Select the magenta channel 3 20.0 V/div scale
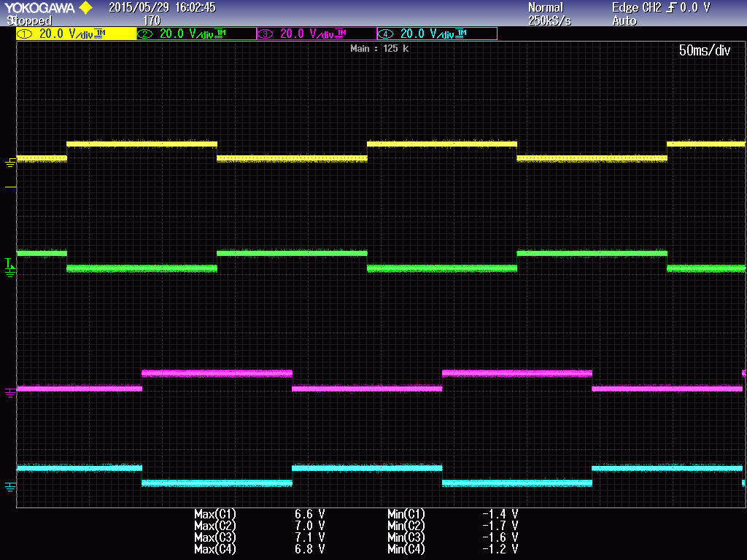747x560 pixels. tap(307, 34)
